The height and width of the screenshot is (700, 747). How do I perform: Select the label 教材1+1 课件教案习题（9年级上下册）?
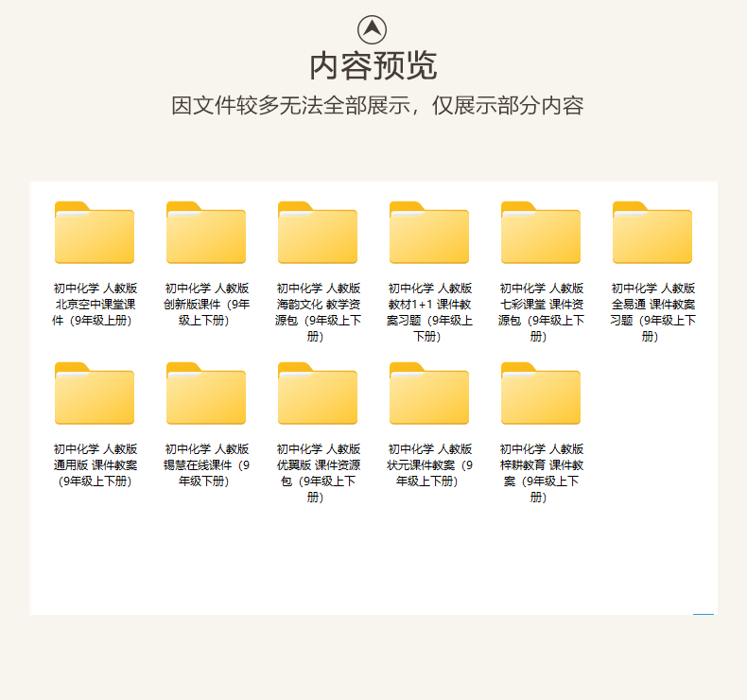429,312
